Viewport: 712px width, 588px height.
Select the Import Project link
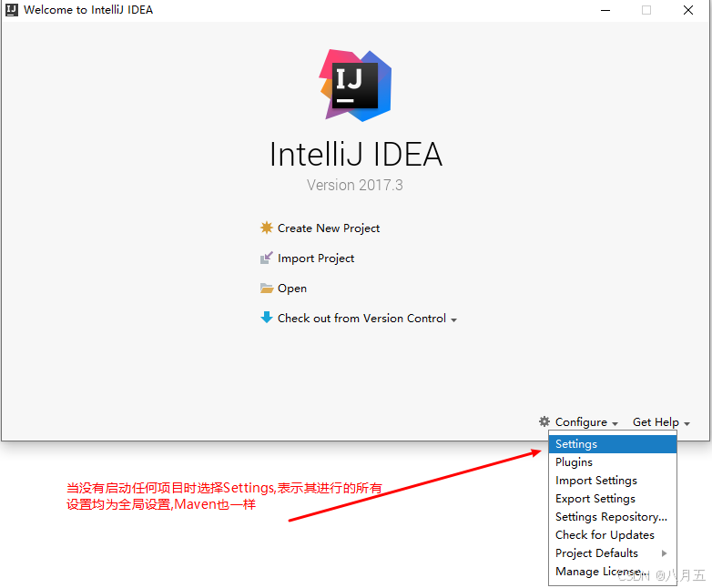point(316,259)
